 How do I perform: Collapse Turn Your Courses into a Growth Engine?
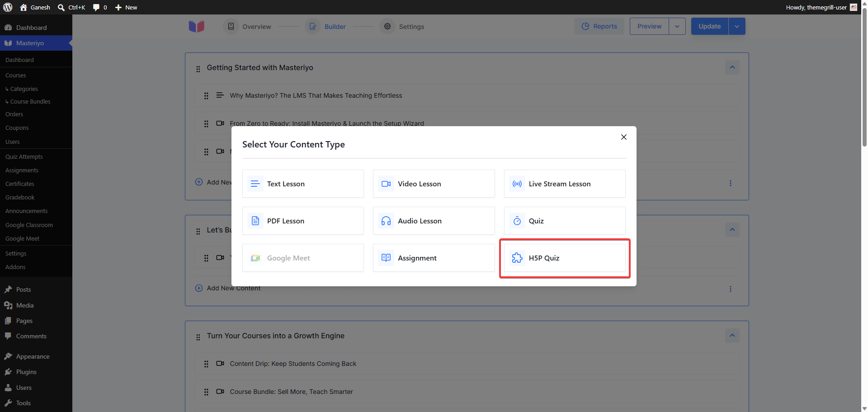click(732, 336)
